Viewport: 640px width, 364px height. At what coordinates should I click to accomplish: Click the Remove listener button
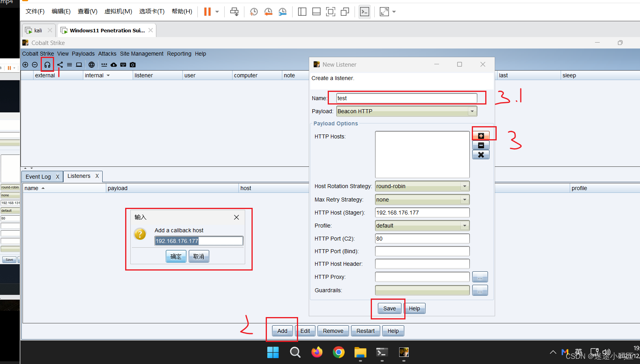coord(333,331)
